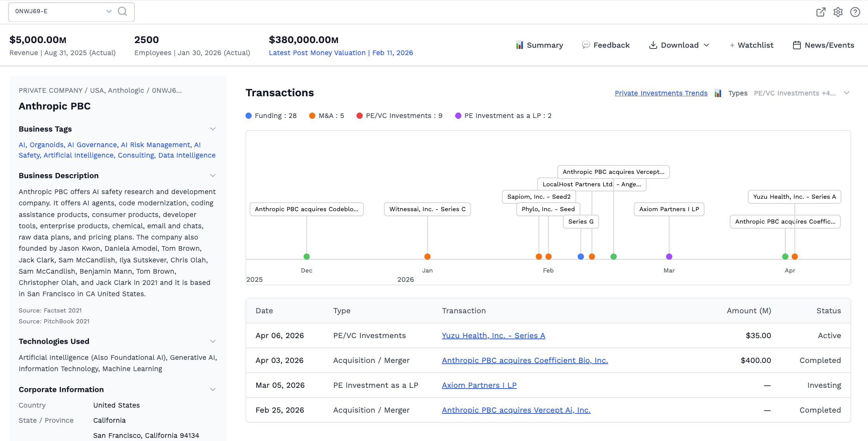Open help with the question mark icon
Image resolution: width=868 pixels, height=441 pixels.
(x=855, y=12)
